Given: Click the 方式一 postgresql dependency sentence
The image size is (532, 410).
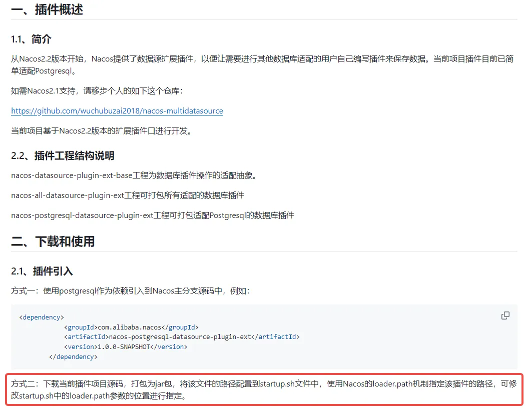Looking at the screenshot, I should 130,291.
